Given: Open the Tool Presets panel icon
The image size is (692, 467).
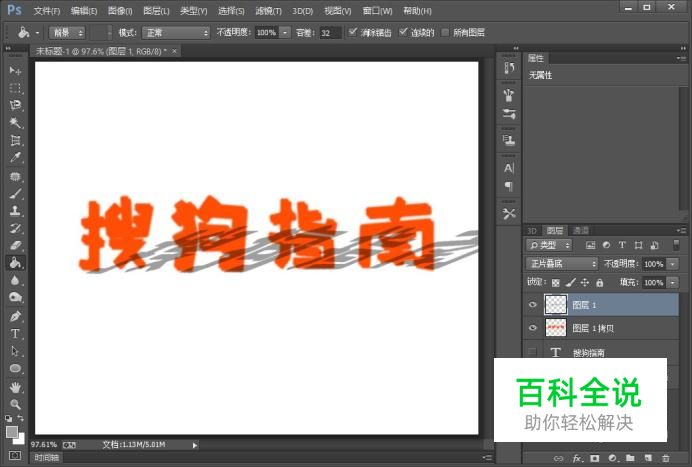Looking at the screenshot, I should click(509, 214).
